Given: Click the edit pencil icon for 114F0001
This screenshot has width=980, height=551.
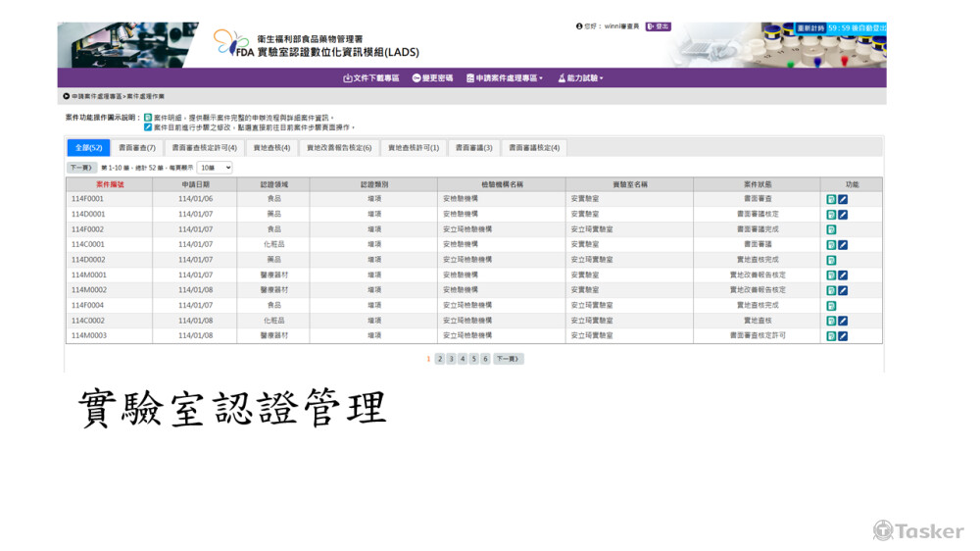Looking at the screenshot, I should (843, 199).
